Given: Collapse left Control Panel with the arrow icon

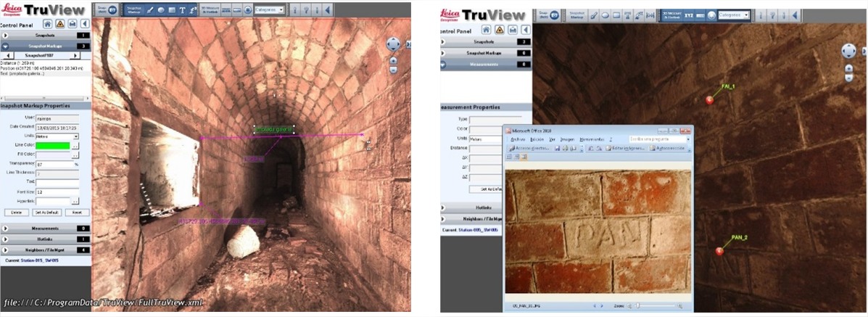Looking at the screenshot, I should (x=86, y=24).
